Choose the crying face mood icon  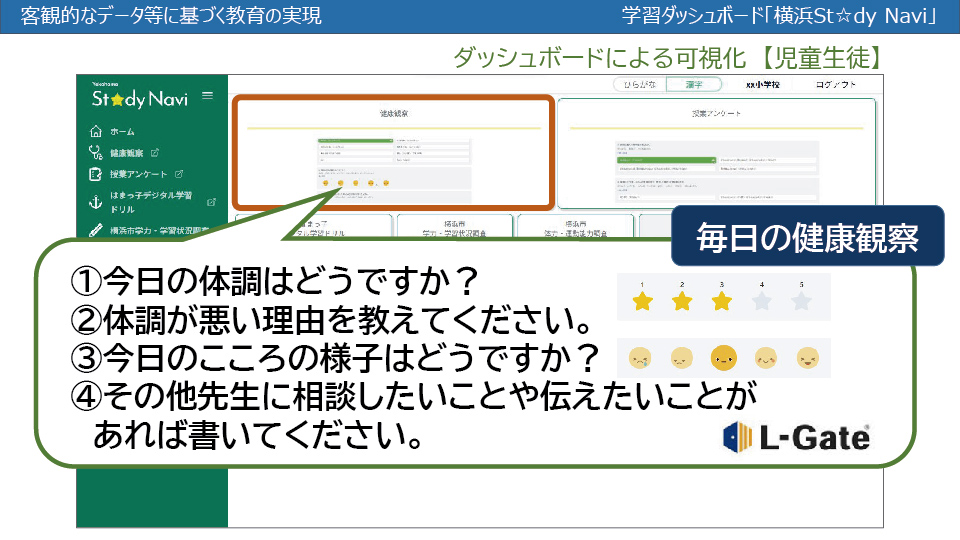(x=640, y=358)
